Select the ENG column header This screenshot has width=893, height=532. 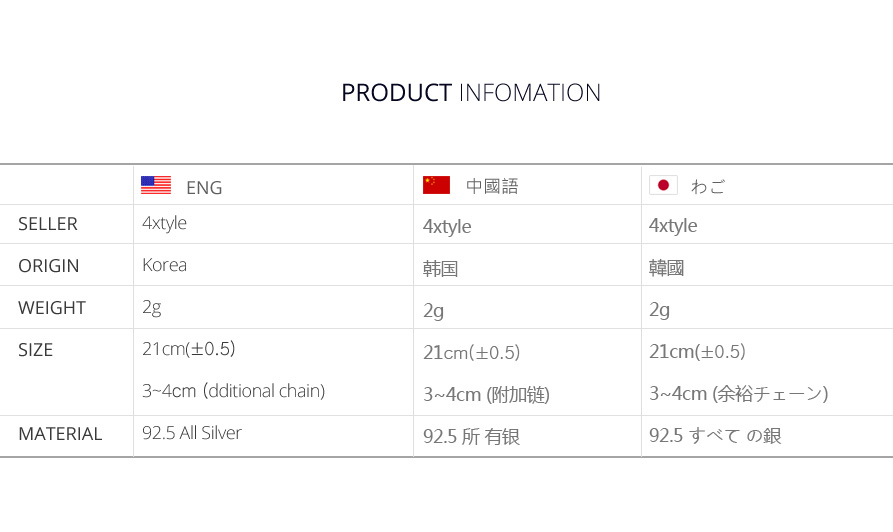[x=204, y=187]
